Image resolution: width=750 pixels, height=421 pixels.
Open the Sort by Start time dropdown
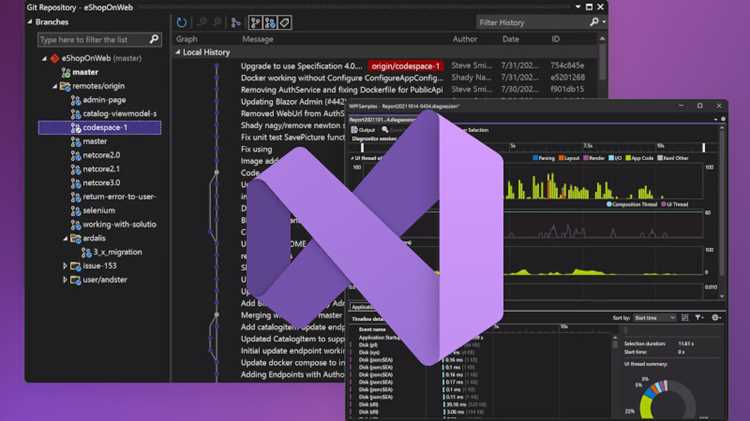click(x=654, y=318)
